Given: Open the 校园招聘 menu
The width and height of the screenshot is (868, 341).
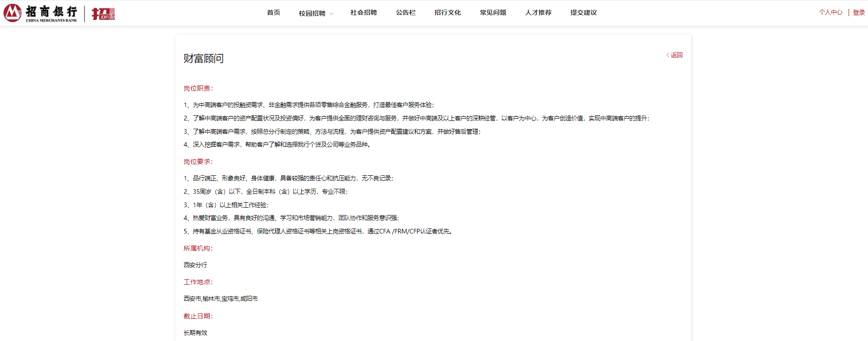Looking at the screenshot, I should pyautogui.click(x=312, y=13).
